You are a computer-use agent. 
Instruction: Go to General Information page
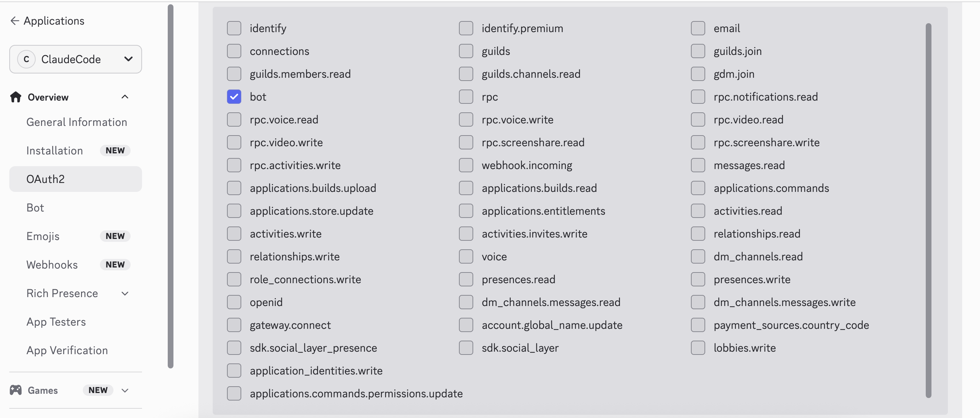click(x=76, y=122)
